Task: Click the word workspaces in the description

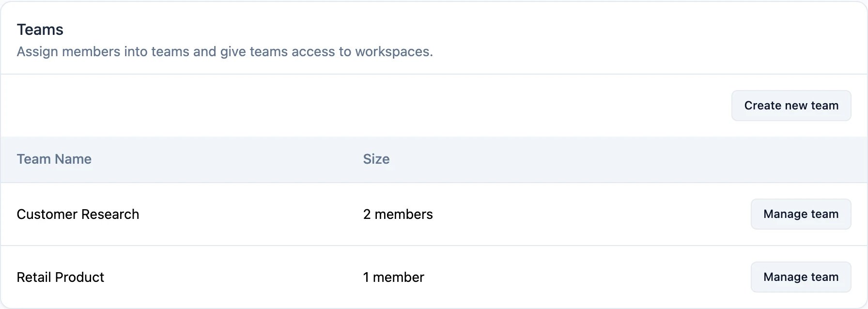Action: [394, 51]
